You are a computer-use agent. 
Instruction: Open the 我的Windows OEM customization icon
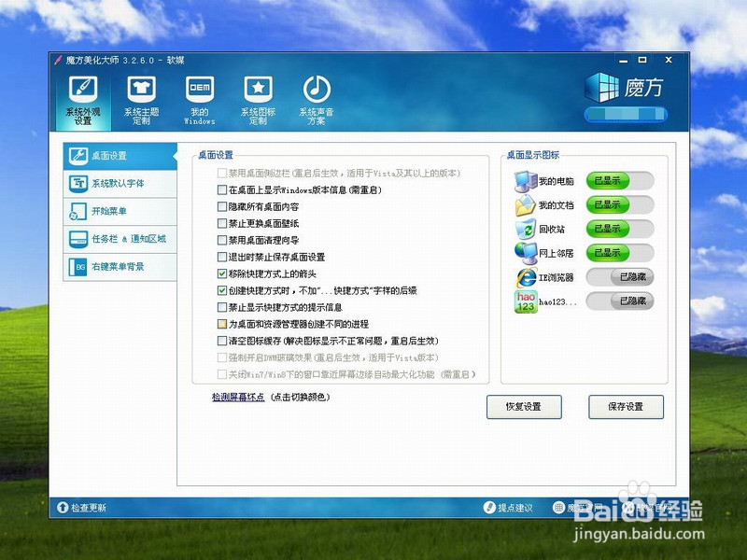[199, 96]
